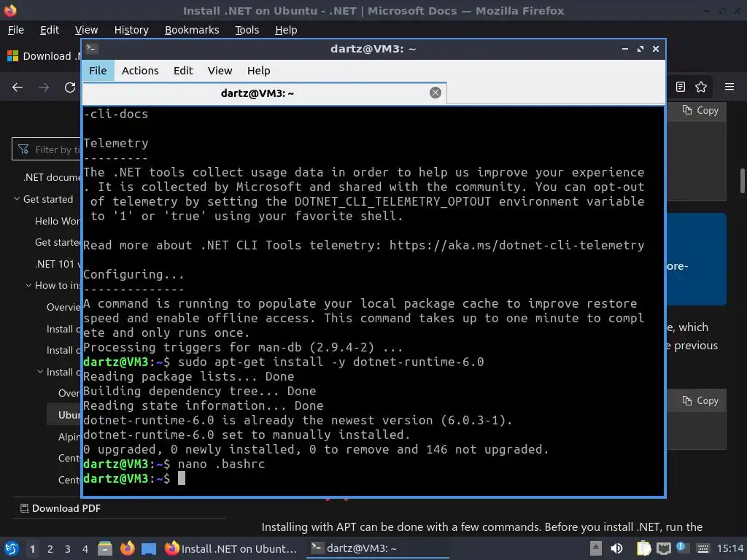Screen dimensions: 747x560
Task: Open Firefox Tools menu
Action: coord(247,30)
